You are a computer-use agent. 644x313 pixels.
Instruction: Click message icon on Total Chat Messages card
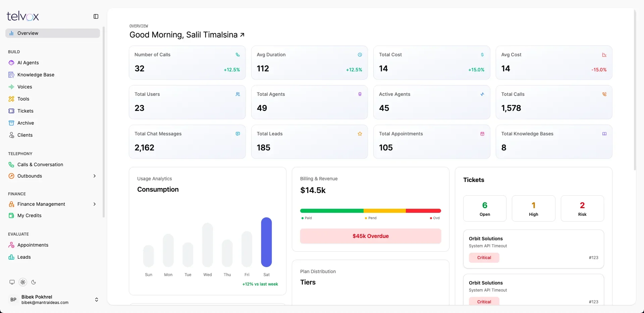point(238,134)
